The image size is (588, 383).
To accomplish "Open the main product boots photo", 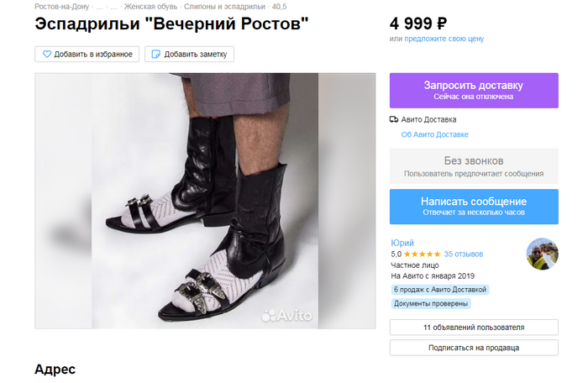I will 205,201.
